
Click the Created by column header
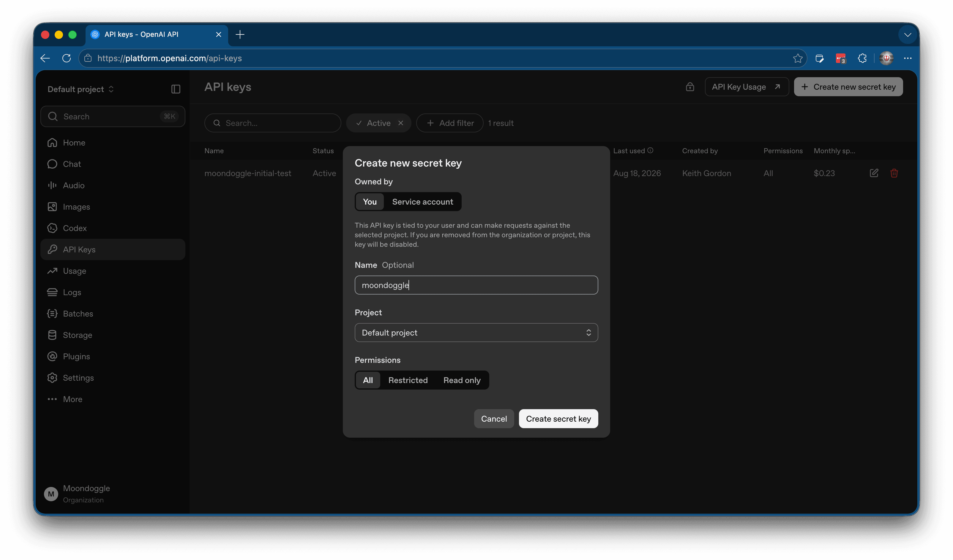[700, 151]
